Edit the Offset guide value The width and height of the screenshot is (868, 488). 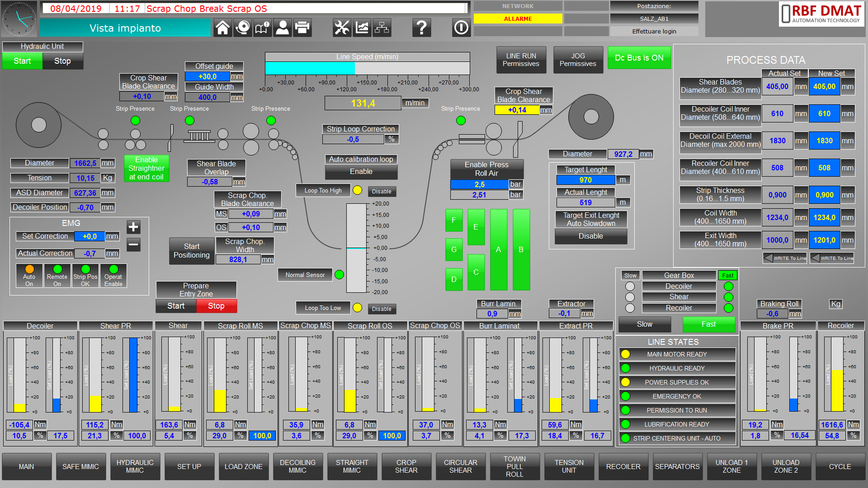click(x=208, y=76)
